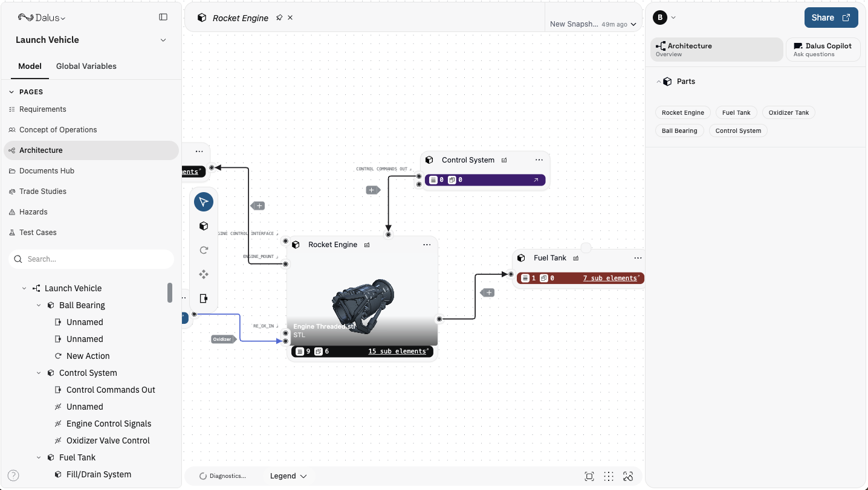Viewport: 868px width, 490px height.
Task: Open the Dalus Copilot tab
Action: 823,50
